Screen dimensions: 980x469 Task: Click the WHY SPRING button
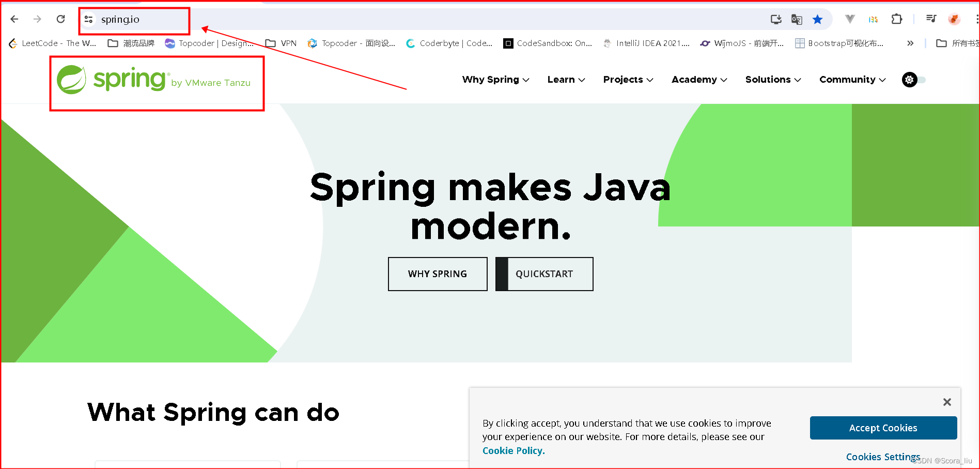pyautogui.click(x=438, y=274)
